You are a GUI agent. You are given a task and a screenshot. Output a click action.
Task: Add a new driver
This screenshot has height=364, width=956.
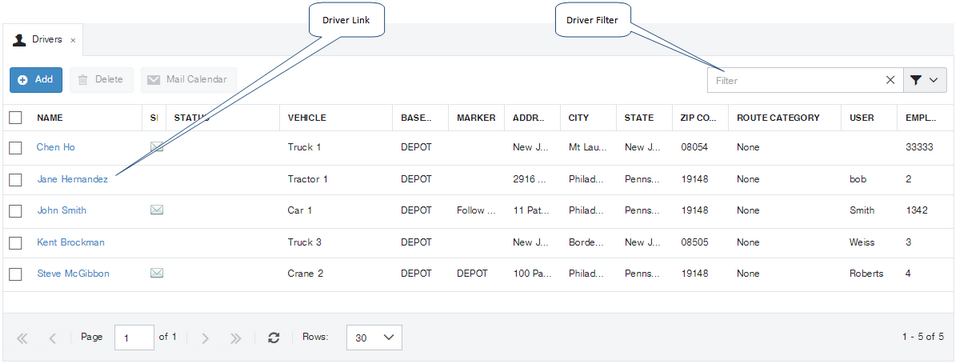click(36, 80)
